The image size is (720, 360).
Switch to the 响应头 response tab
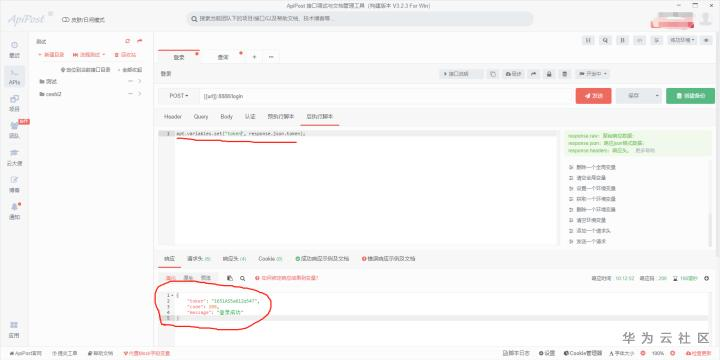[x=234, y=259]
